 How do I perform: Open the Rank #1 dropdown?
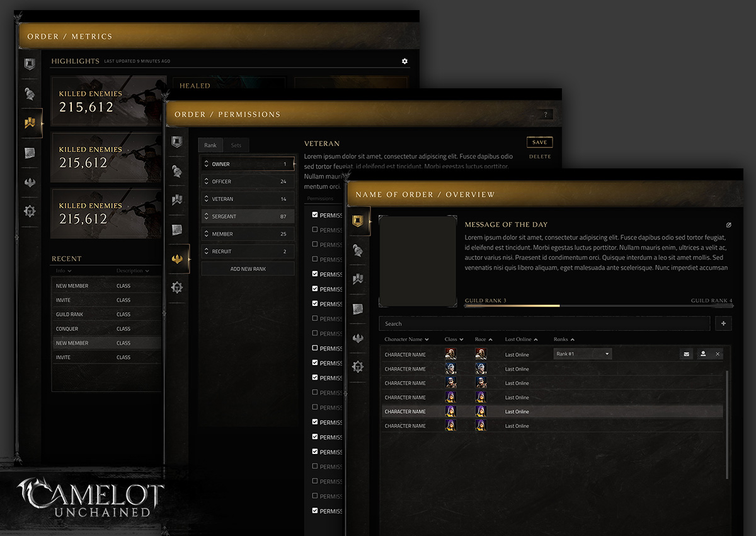click(583, 354)
